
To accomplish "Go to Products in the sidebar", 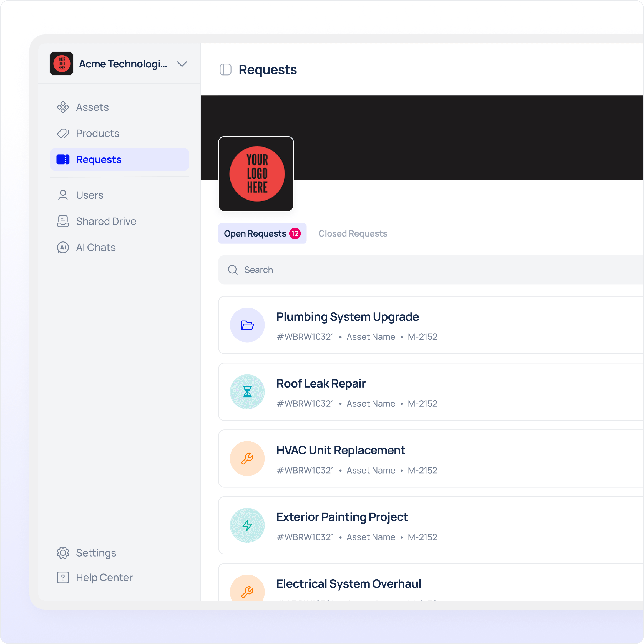I will [97, 133].
